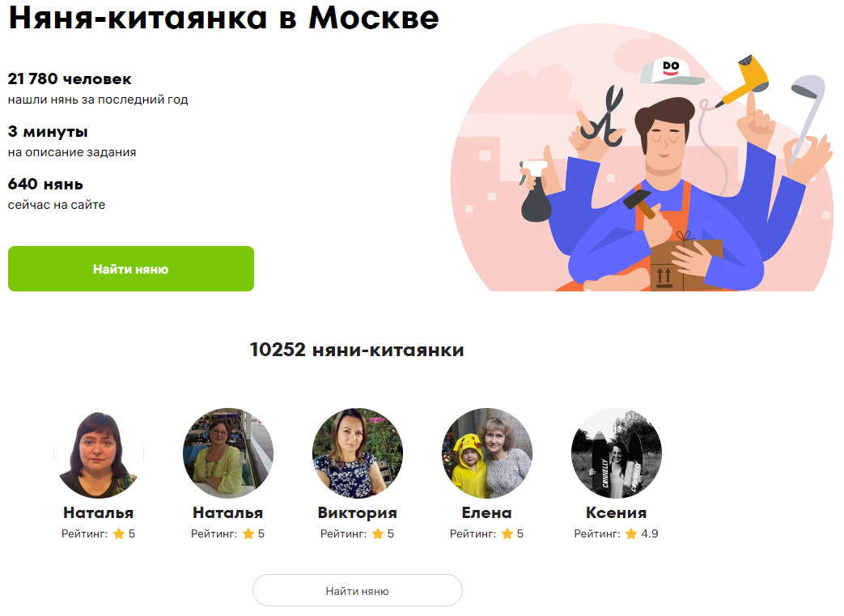The image size is (844, 616).
Task: Click the name Елена
Action: [x=487, y=512]
